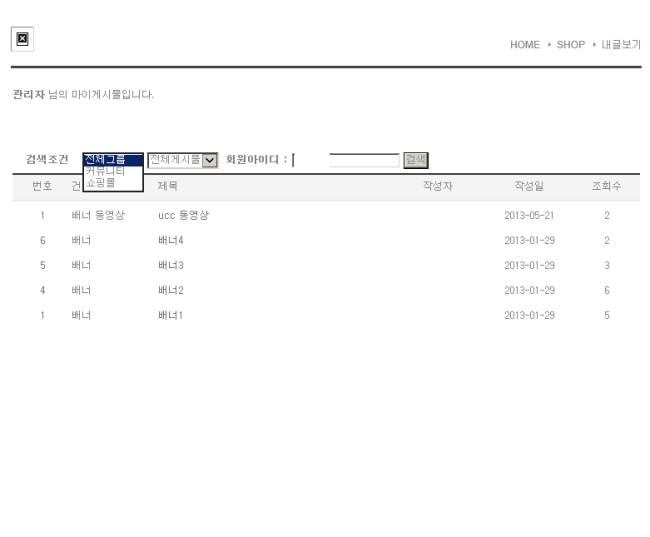Open the 전체게시물 dropdown

183,160
